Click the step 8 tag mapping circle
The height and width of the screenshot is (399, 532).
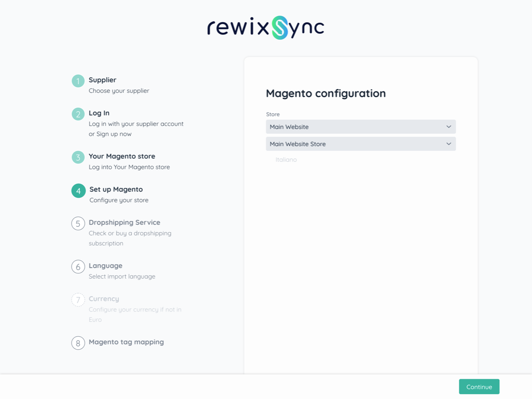(x=78, y=343)
